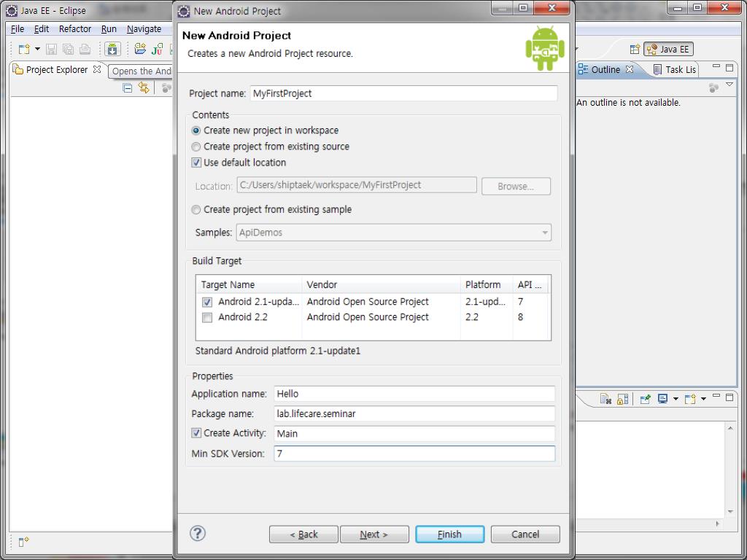Click the Target Name column header
Image resolution: width=747 pixels, height=560 pixels.
[x=249, y=285]
